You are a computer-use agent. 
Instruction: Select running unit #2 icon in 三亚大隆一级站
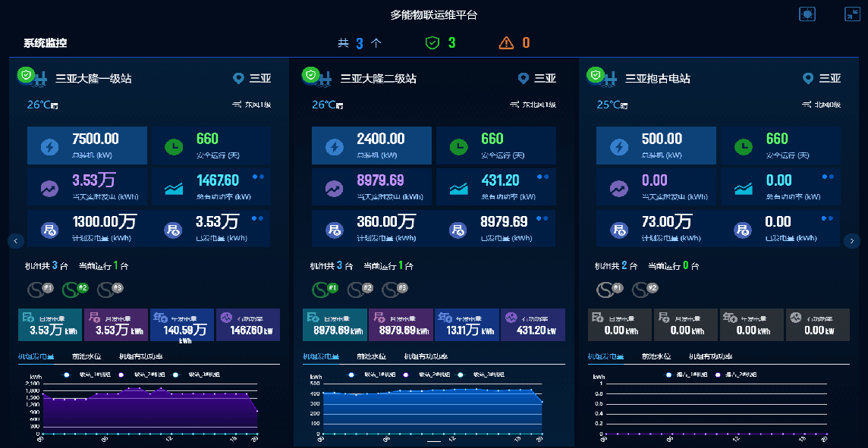(75, 290)
